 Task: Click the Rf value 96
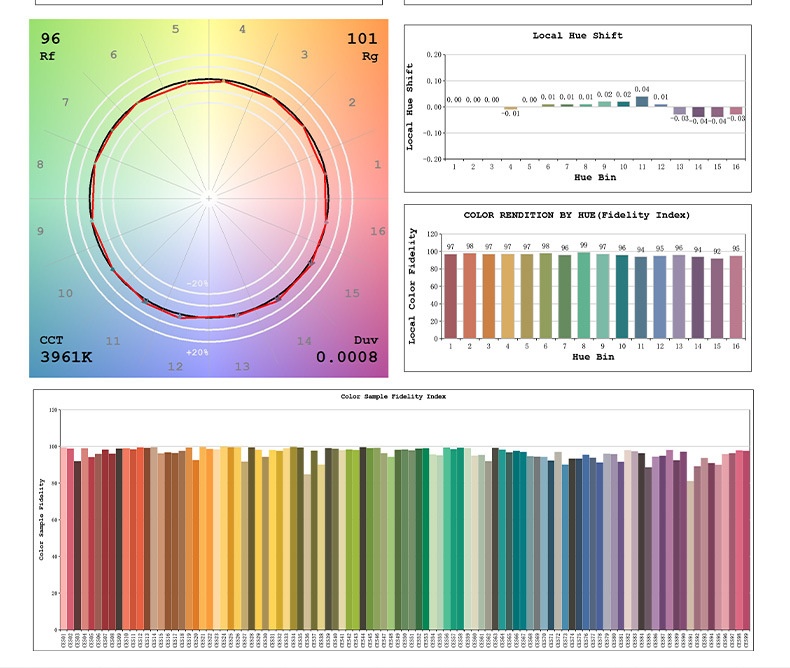point(50,39)
